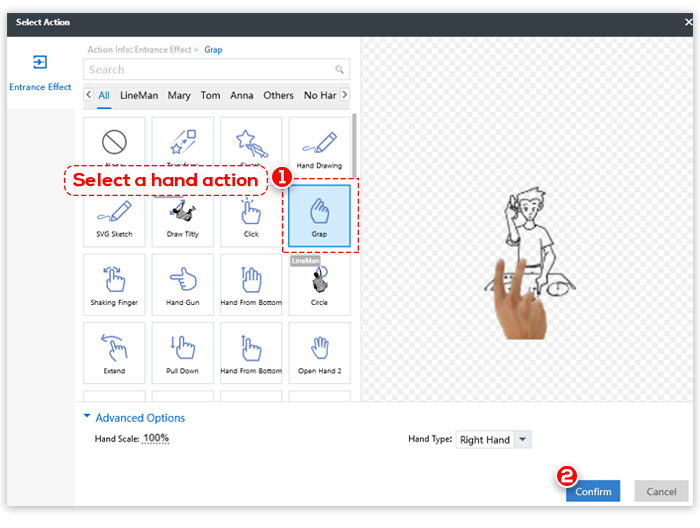Select the Open Hand 2 action
The height and width of the screenshot is (528, 700).
319,353
